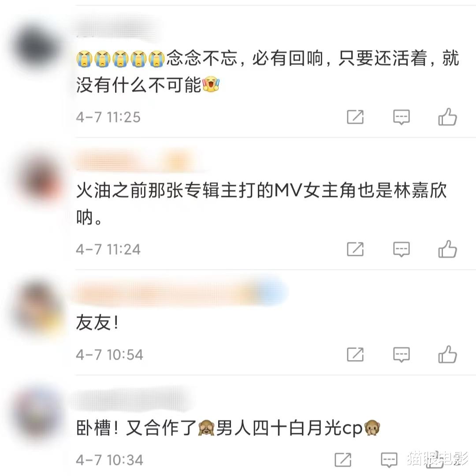This screenshot has width=476, height=476.
Task: Open avatar of the 火油 MV commenter
Action: click(39, 178)
